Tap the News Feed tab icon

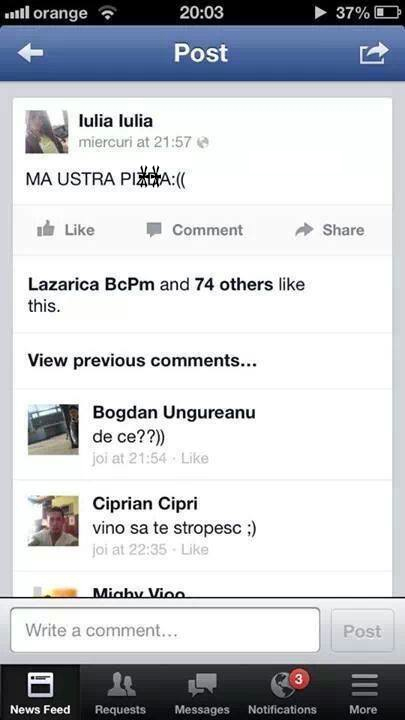click(x=40, y=685)
